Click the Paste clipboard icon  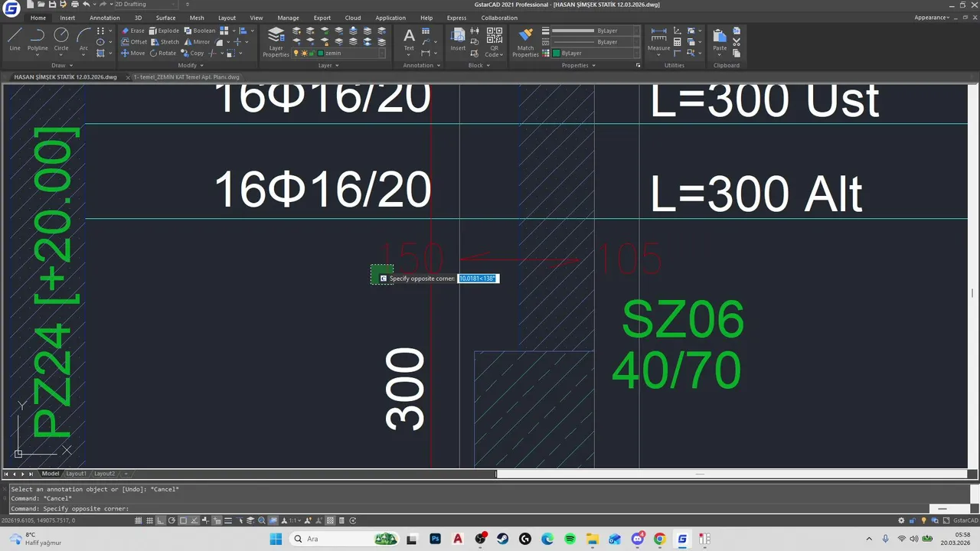pyautogui.click(x=720, y=40)
